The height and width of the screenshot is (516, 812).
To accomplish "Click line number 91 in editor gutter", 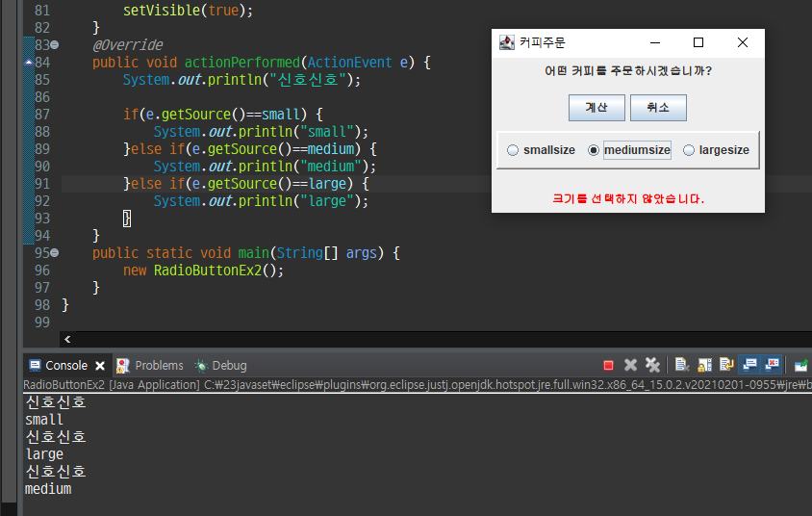I will [42, 184].
